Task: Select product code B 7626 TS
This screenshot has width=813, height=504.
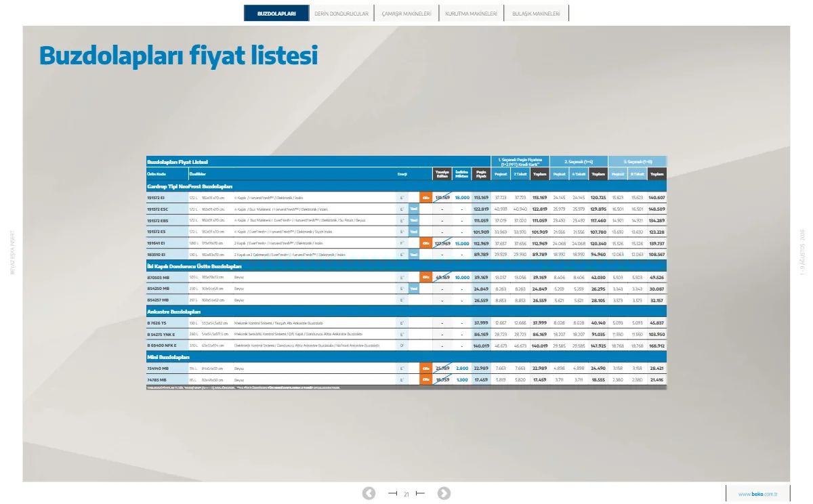Action: point(157,322)
